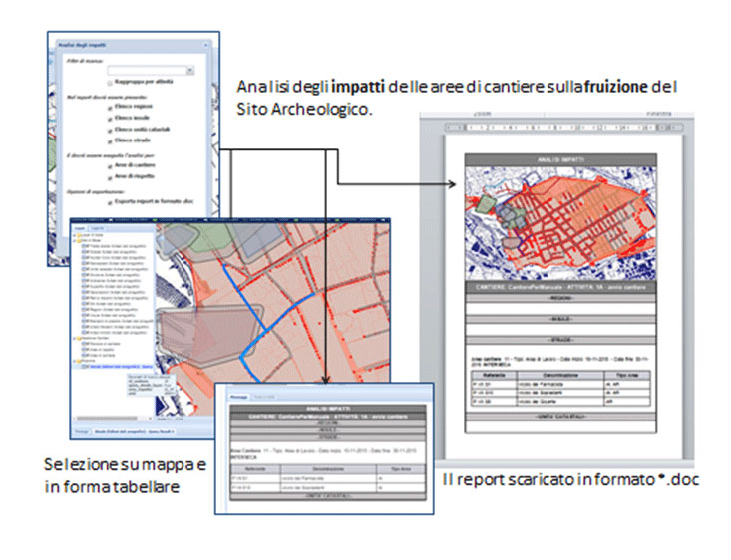Open the filter dropdown in Analisi degli impatti
Screen dimensions: 731x560
189,71
